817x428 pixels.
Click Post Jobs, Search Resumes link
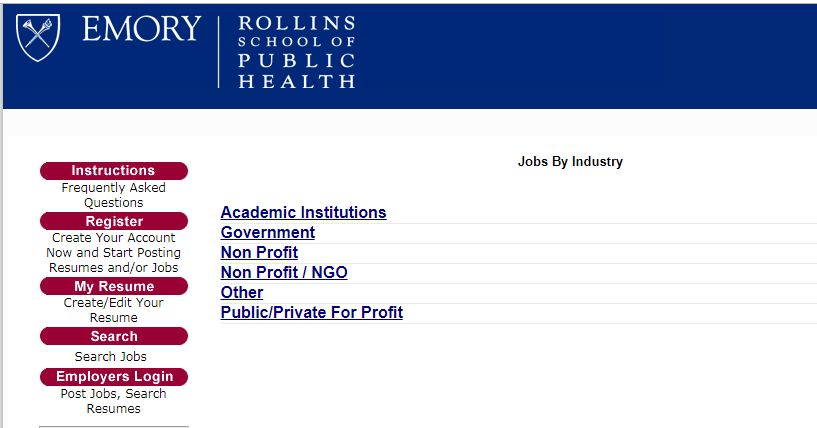[x=113, y=401]
